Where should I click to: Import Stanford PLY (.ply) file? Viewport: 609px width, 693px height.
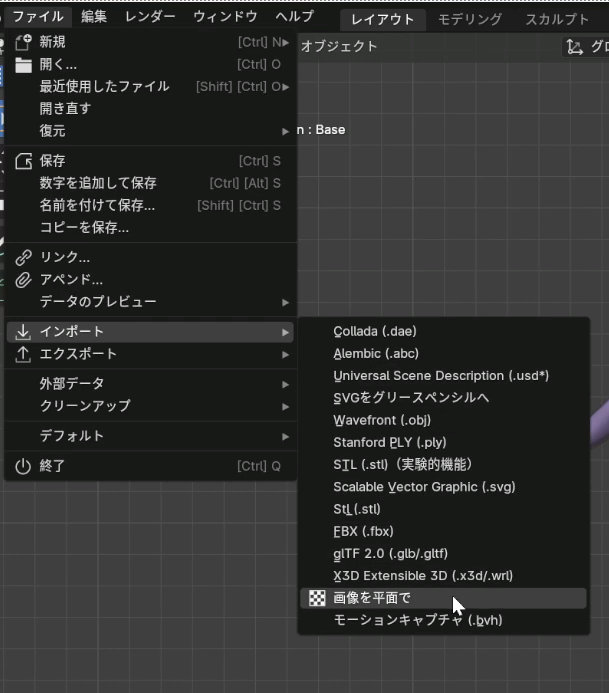(443, 442)
